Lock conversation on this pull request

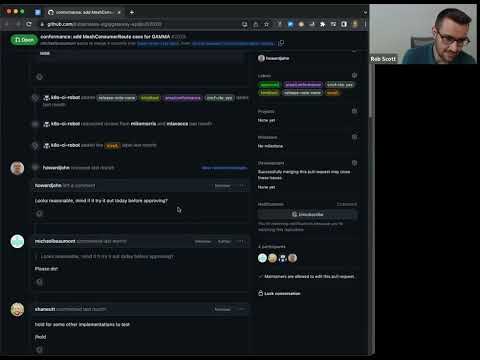click(x=279, y=293)
